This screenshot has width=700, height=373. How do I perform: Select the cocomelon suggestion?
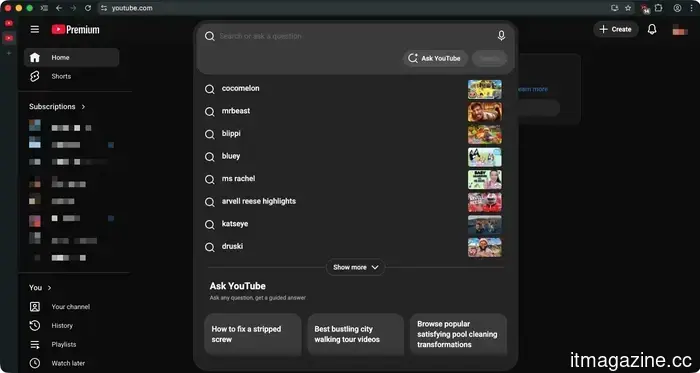point(355,89)
